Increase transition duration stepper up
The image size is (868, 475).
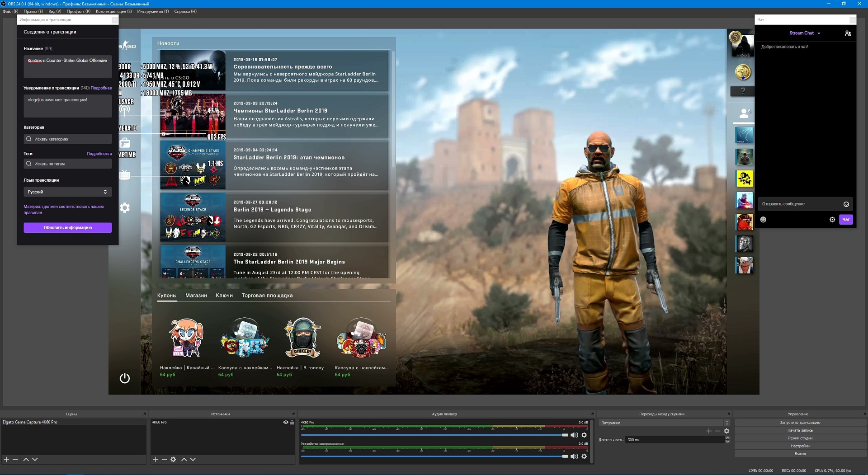pyautogui.click(x=727, y=438)
